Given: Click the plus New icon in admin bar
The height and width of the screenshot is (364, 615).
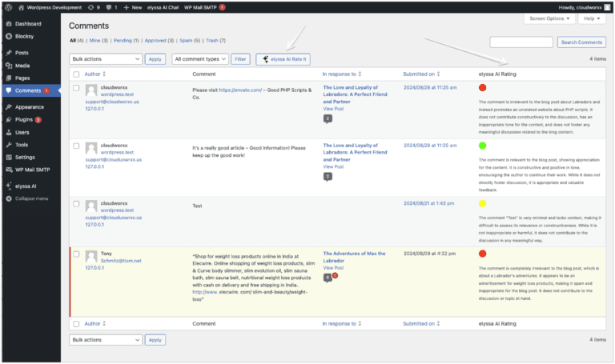Looking at the screenshot, I should pos(127,7).
